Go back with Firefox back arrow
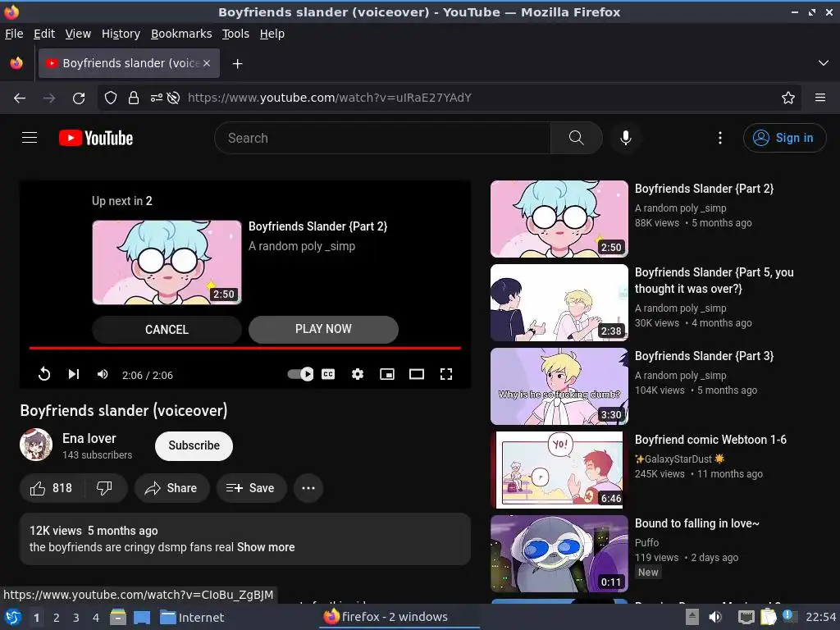This screenshot has height=630, width=840. 20,98
